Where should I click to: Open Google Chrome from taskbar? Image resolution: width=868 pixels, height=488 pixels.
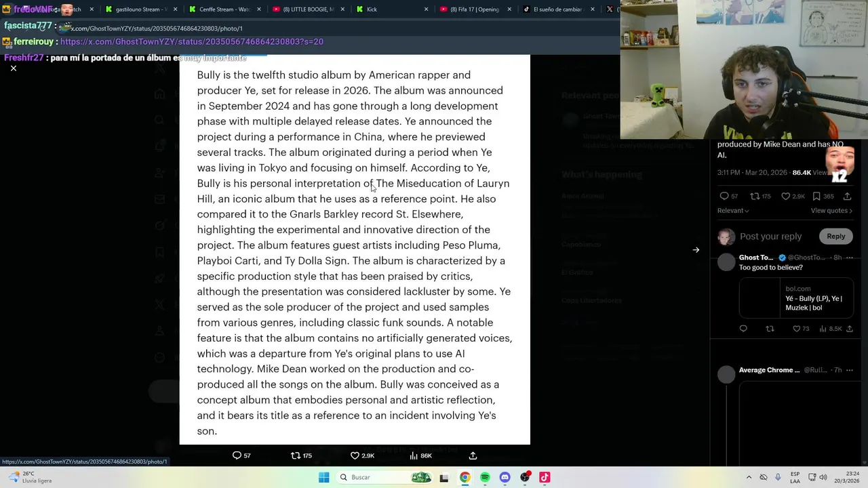pos(465,477)
